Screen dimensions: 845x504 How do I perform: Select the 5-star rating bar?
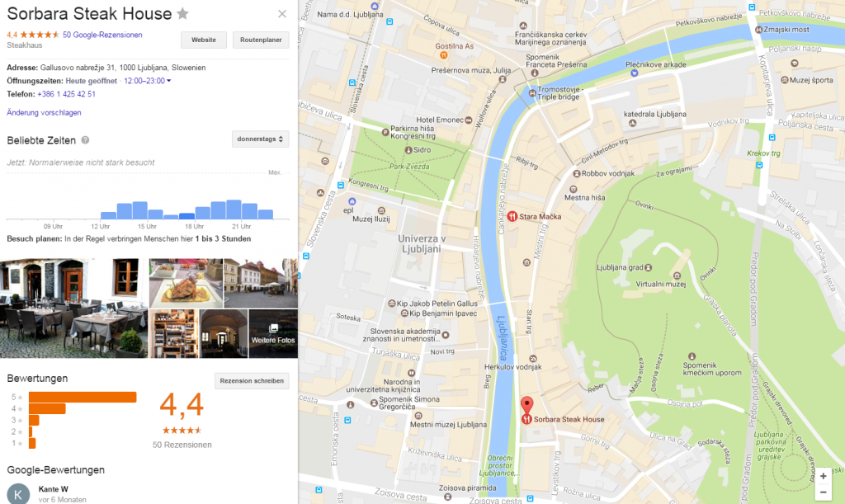pyautogui.click(x=83, y=397)
